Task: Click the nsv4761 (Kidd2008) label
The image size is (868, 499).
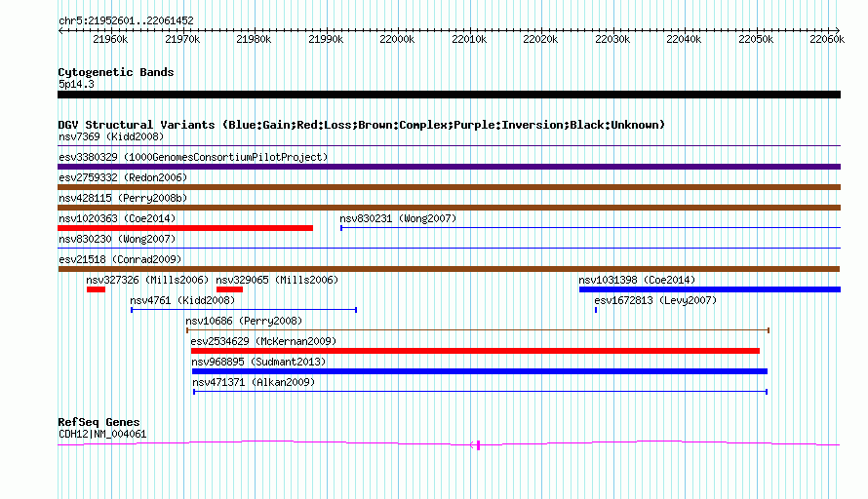Action: click(x=182, y=300)
